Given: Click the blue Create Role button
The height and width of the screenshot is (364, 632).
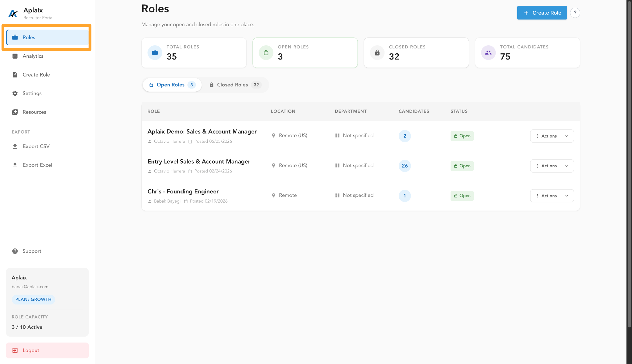Looking at the screenshot, I should coord(542,13).
